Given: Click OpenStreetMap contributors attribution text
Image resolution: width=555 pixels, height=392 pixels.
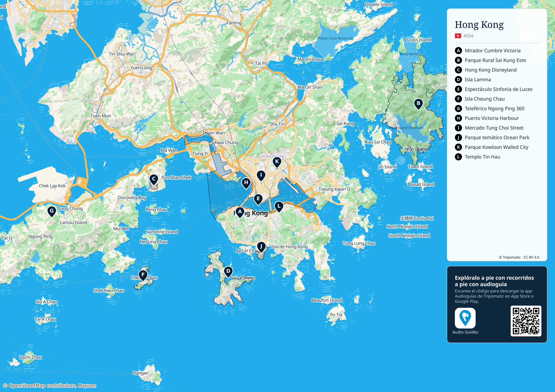Looking at the screenshot, I should pos(50,385).
